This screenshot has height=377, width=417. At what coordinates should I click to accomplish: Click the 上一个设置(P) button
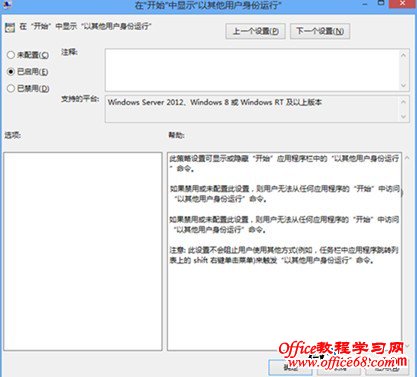pos(255,31)
